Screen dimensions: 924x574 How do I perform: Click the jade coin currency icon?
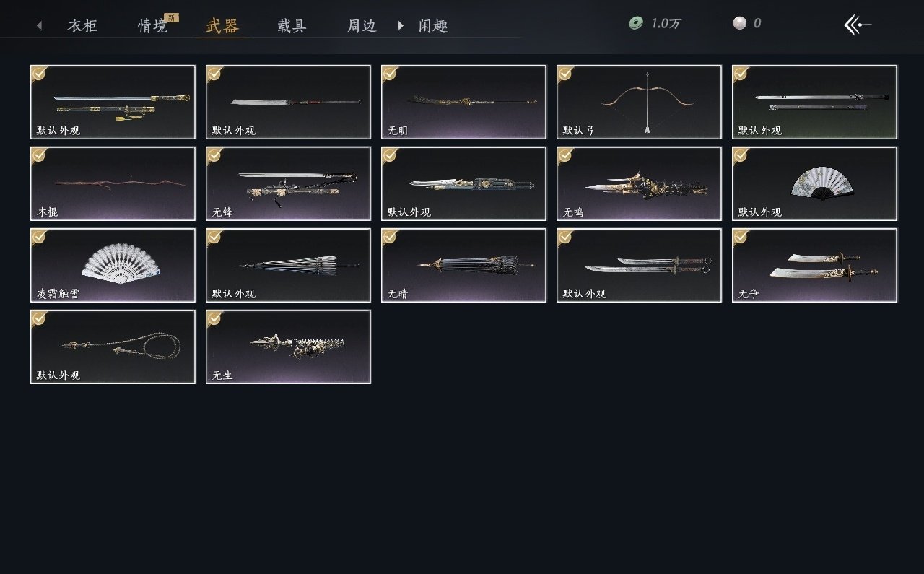tap(636, 24)
